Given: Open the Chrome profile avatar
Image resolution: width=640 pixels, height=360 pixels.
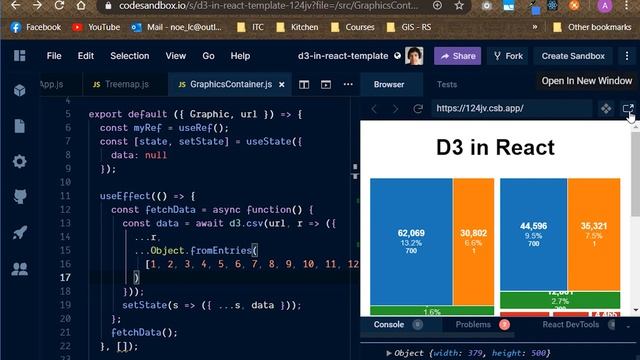Looking at the screenshot, I should [604, 6].
